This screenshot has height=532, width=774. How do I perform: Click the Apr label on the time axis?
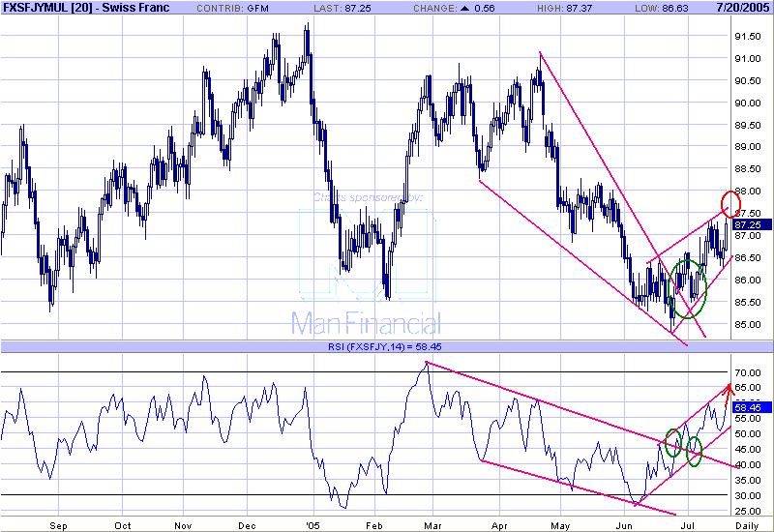(499, 525)
